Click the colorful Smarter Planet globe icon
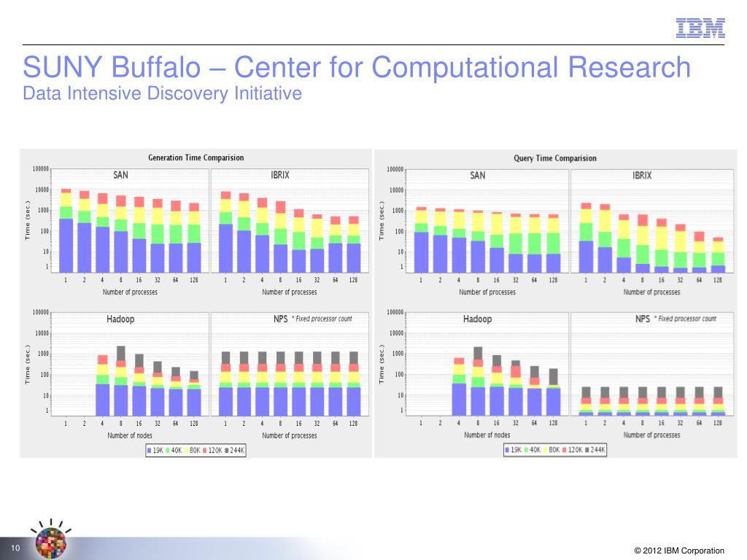 pyautogui.click(x=50, y=542)
